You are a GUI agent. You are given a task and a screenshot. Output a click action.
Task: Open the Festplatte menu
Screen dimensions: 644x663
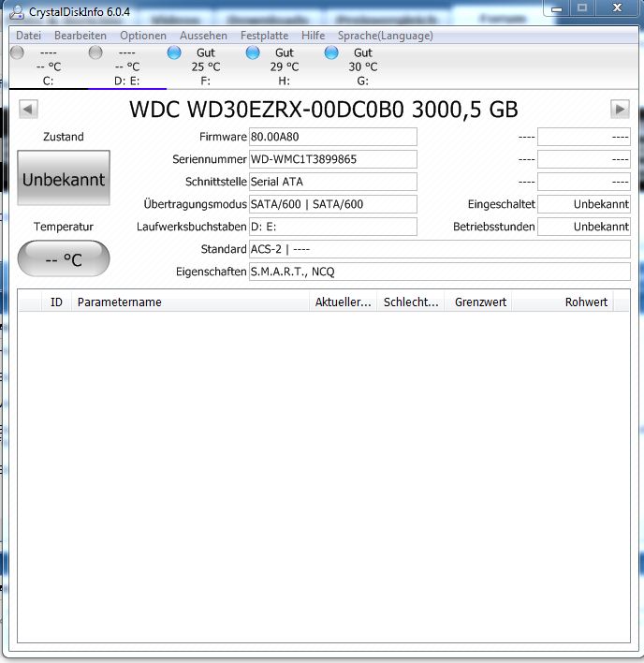coord(265,36)
